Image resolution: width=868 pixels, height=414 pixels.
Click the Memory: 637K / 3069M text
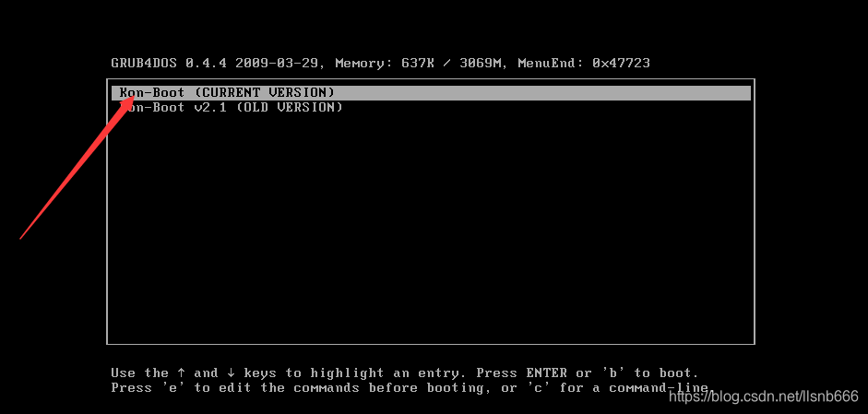tap(422, 63)
